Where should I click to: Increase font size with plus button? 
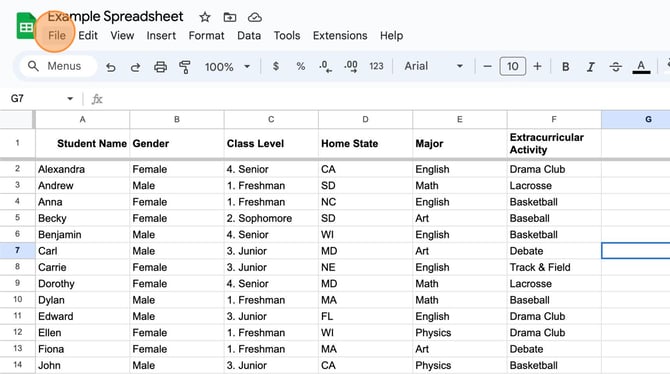[538, 66]
